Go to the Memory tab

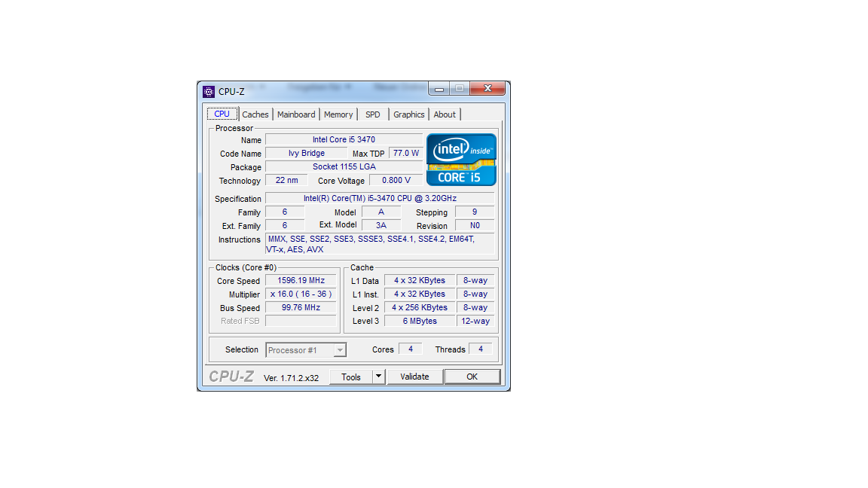pyautogui.click(x=338, y=114)
